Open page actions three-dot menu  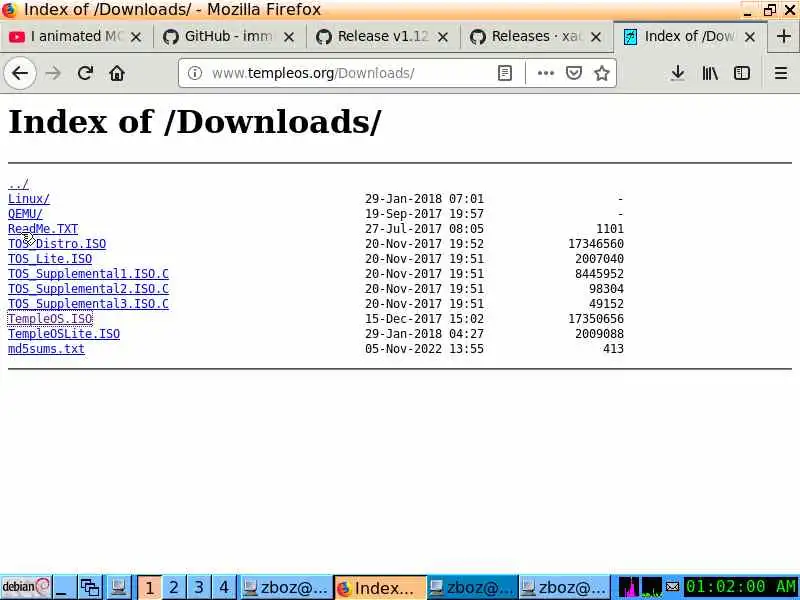pos(545,73)
